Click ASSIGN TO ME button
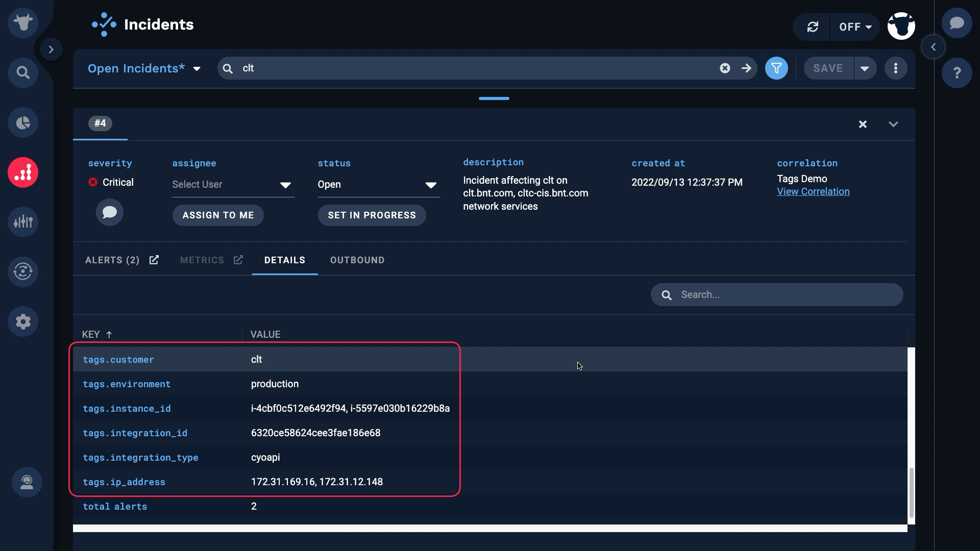The image size is (980, 551). (218, 215)
